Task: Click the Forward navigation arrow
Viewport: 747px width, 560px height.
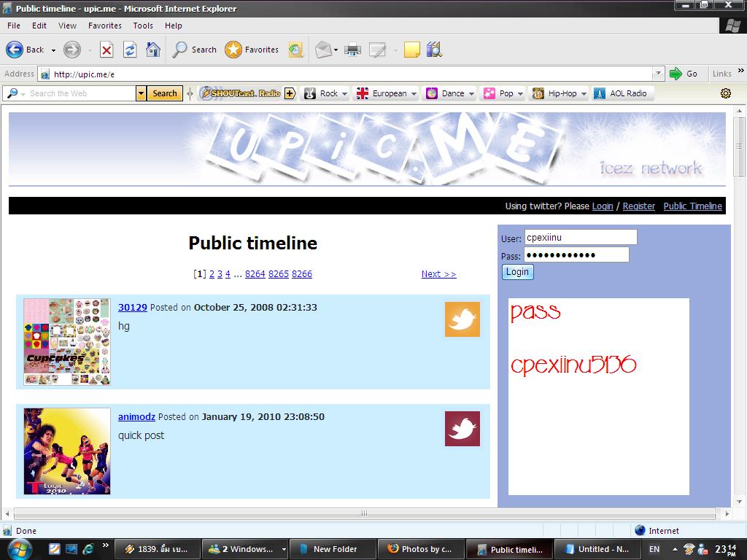Action: tap(72, 50)
